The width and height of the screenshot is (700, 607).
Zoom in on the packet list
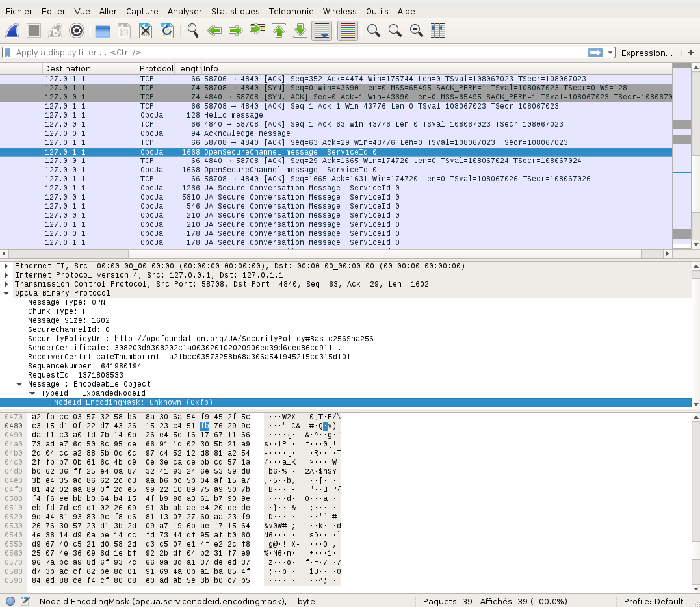point(373,31)
